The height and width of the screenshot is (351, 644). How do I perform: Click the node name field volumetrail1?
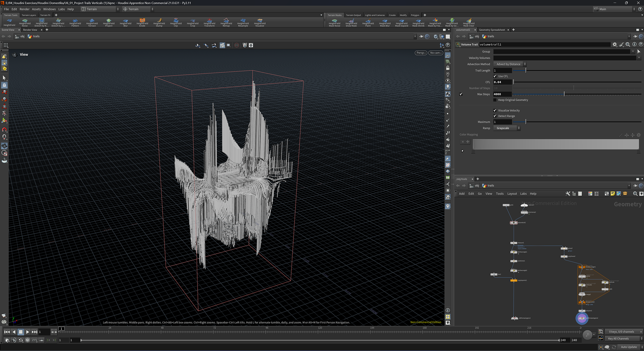click(x=544, y=44)
